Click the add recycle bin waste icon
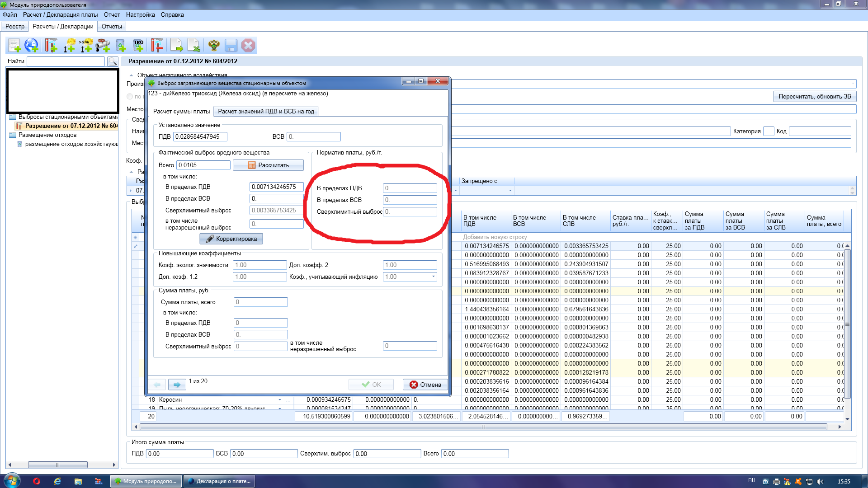 pos(121,45)
